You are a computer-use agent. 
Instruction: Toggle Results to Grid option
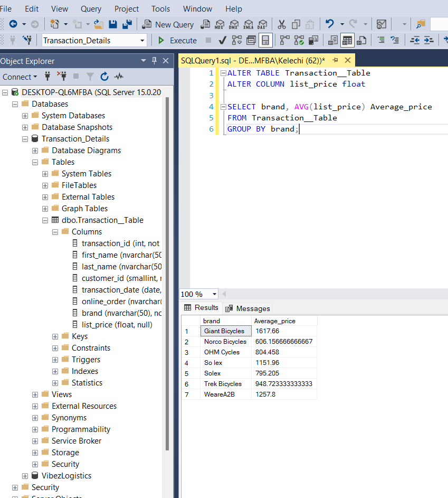tap(347, 40)
